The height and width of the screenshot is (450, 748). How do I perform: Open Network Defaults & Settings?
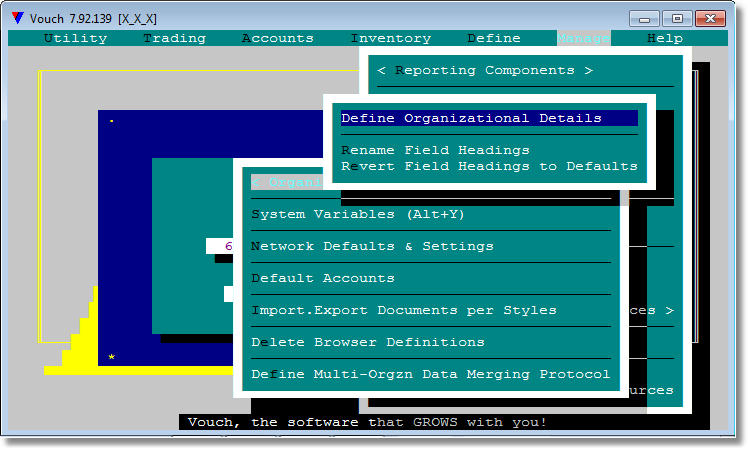coord(372,246)
